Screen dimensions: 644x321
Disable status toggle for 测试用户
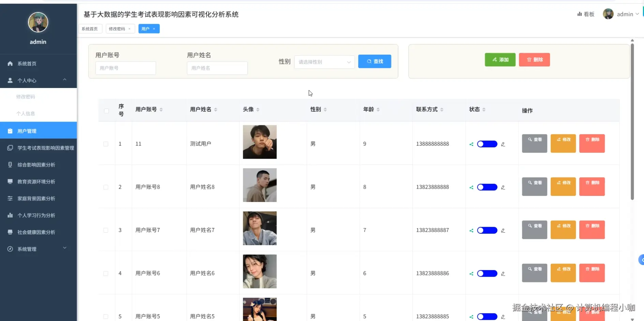click(487, 144)
